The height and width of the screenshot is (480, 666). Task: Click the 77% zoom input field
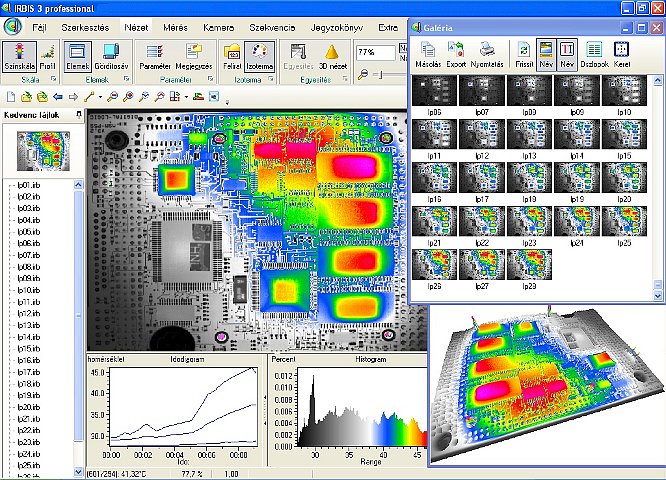click(375, 53)
